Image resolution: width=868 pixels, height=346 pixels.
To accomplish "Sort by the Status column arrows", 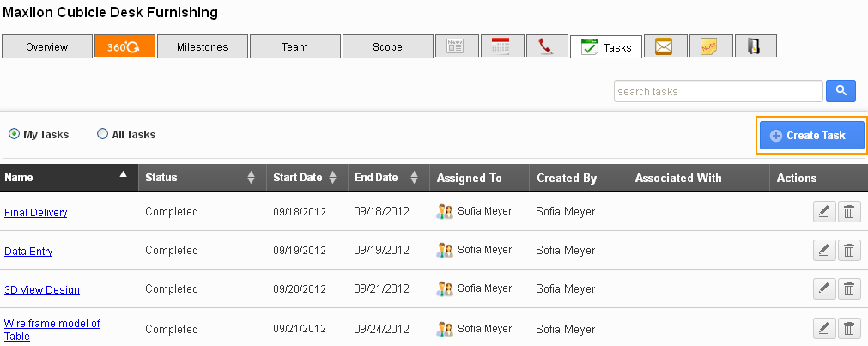I will coord(251,178).
